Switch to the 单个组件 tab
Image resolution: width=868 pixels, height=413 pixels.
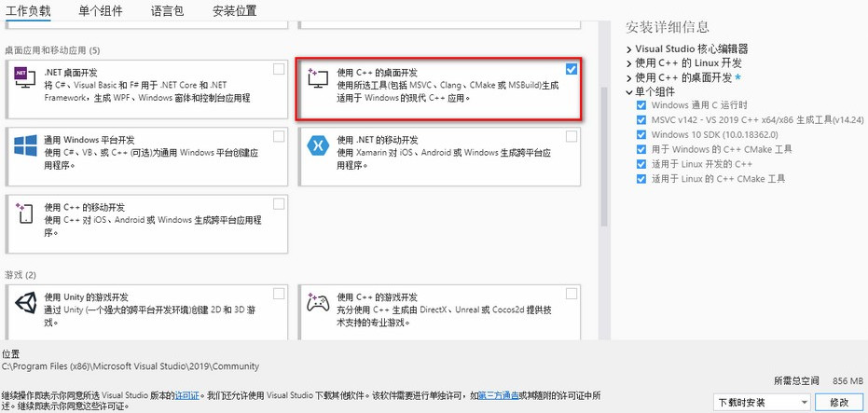101,11
